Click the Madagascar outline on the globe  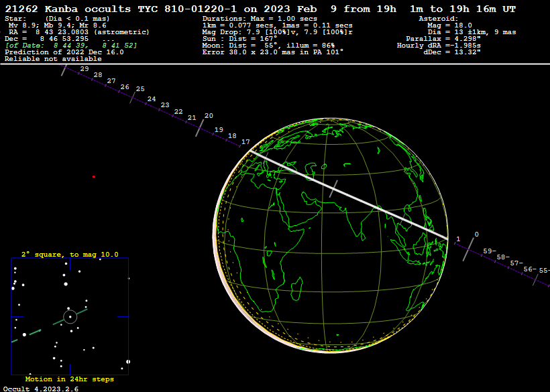coord(296,289)
